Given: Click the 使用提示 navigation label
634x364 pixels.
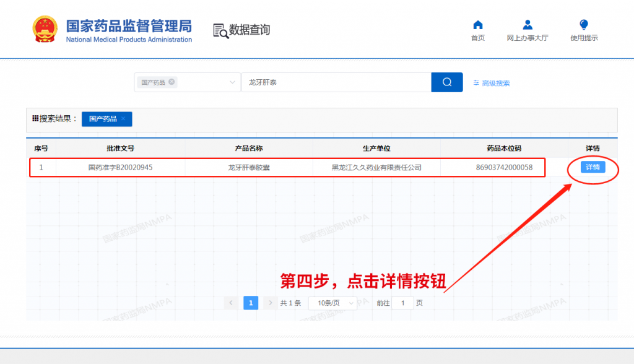Looking at the screenshot, I should [x=584, y=38].
